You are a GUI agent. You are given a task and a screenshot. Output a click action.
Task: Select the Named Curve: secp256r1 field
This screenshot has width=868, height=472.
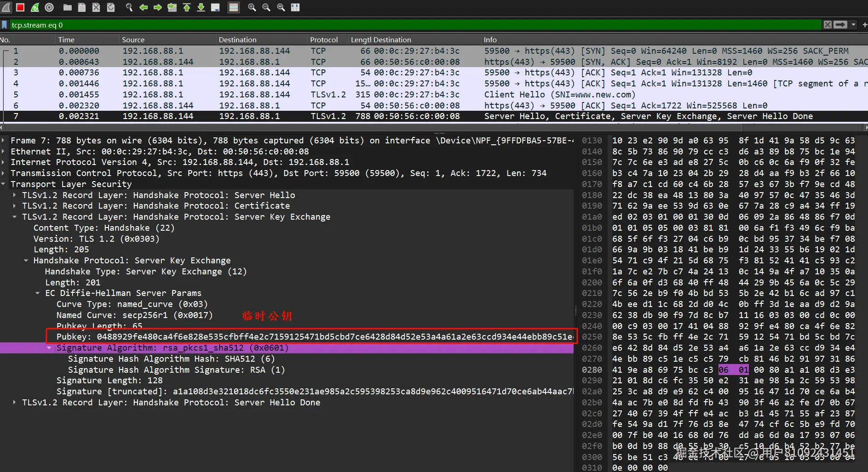pyautogui.click(x=134, y=315)
